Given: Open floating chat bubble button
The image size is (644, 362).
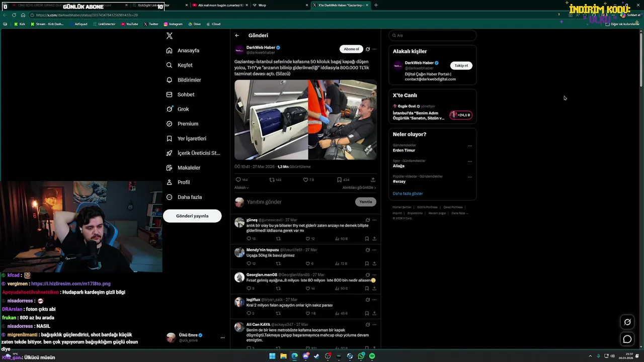Looking at the screenshot, I should click(627, 339).
